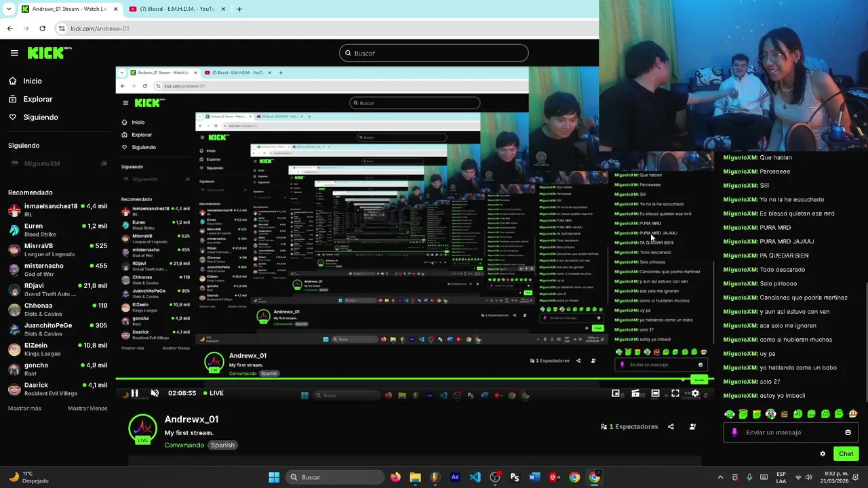The height and width of the screenshot is (488, 868).
Task: Open Siguiendo in the sidebar
Action: [x=33, y=117]
